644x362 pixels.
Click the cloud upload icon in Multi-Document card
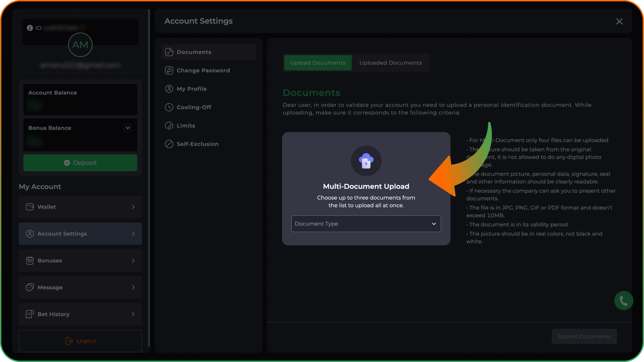[x=366, y=161]
